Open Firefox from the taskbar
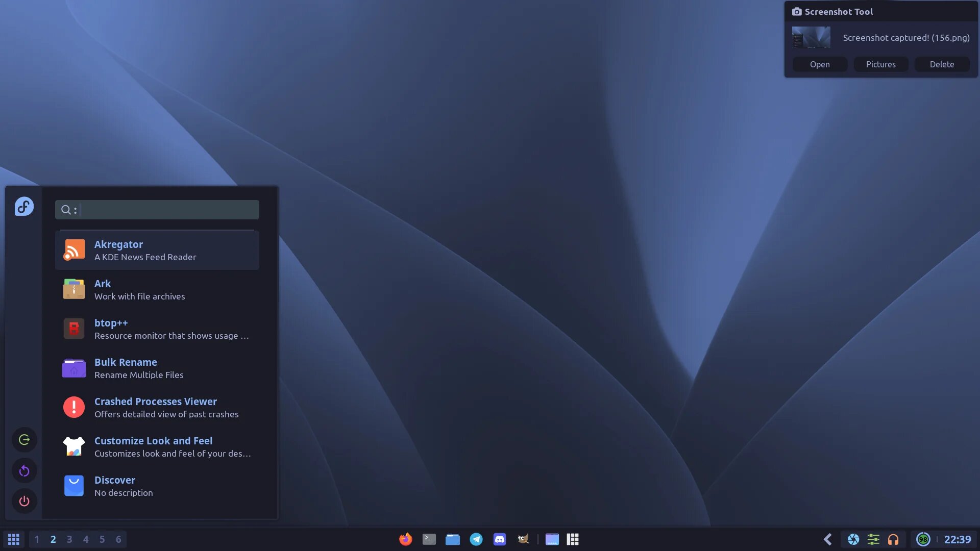 point(405,539)
